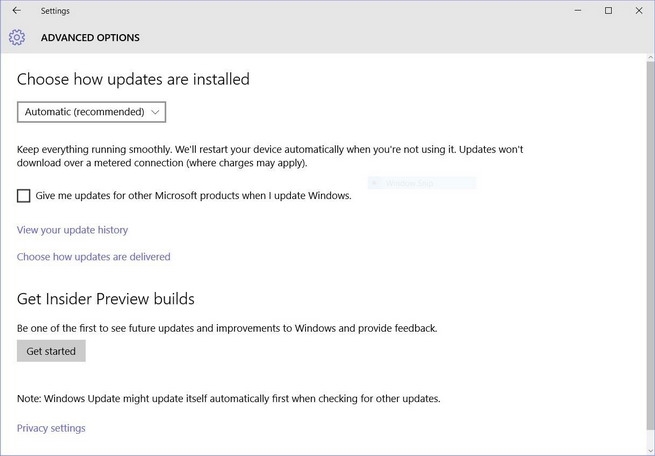Click the back arrow in the title bar
Image resolution: width=655 pixels, height=456 pixels.
[x=16, y=11]
